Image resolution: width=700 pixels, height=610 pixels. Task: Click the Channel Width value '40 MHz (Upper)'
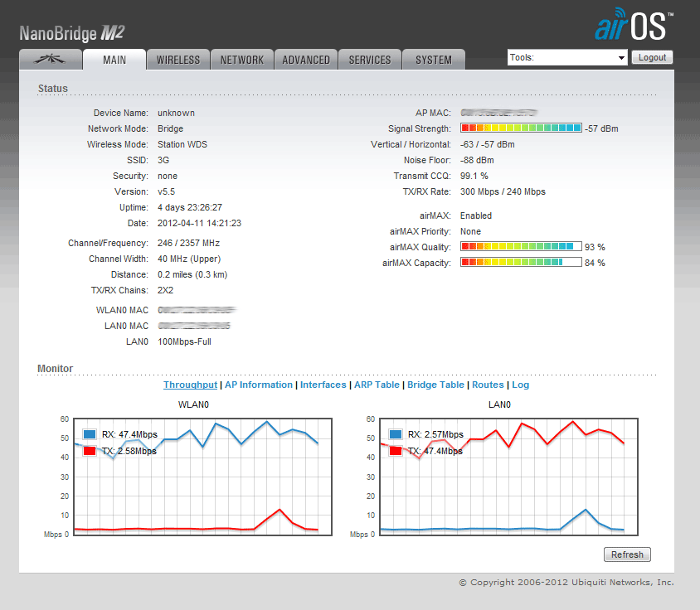189,259
